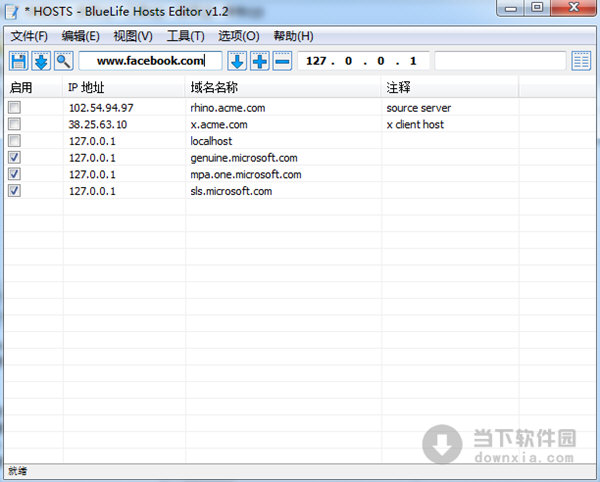
Task: Add entry with the plus icon
Action: tap(260, 61)
